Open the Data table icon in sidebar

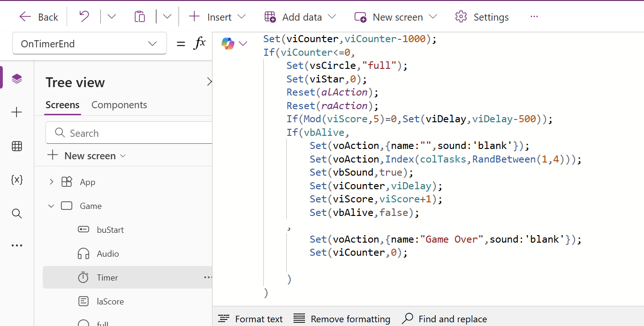(17, 146)
